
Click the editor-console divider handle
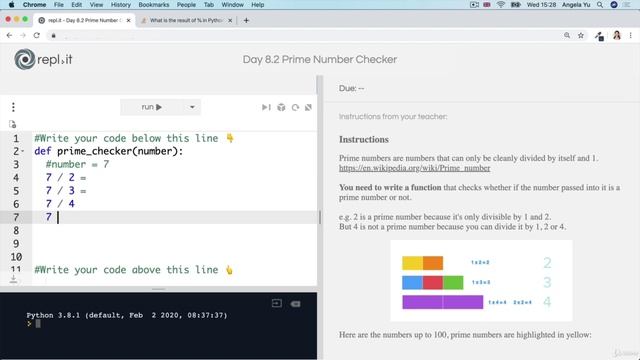pos(158,289)
